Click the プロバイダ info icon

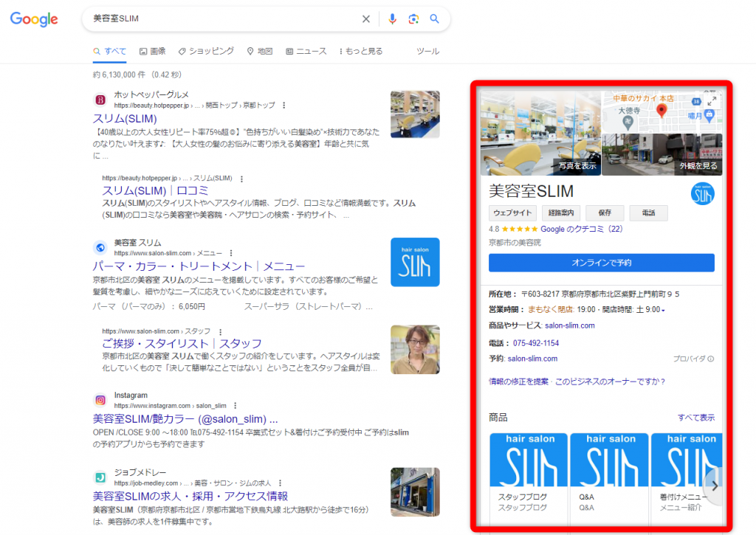point(711,359)
